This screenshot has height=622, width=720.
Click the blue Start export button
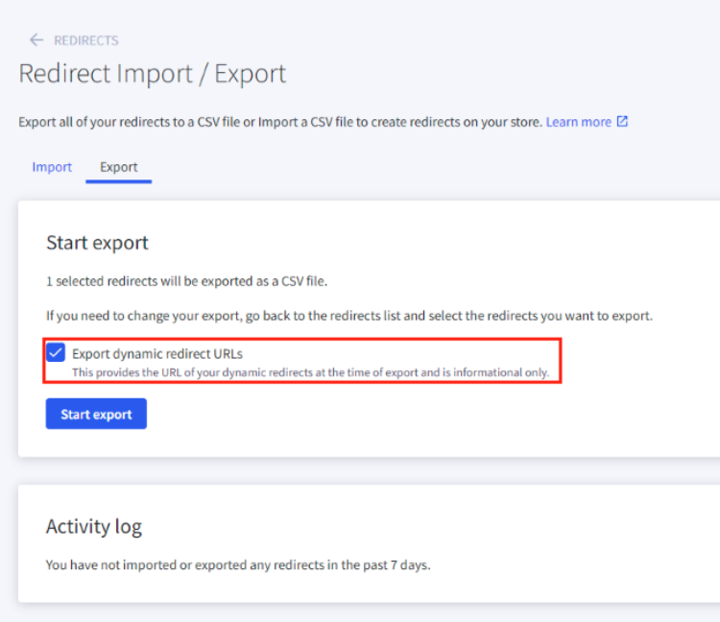coord(96,414)
